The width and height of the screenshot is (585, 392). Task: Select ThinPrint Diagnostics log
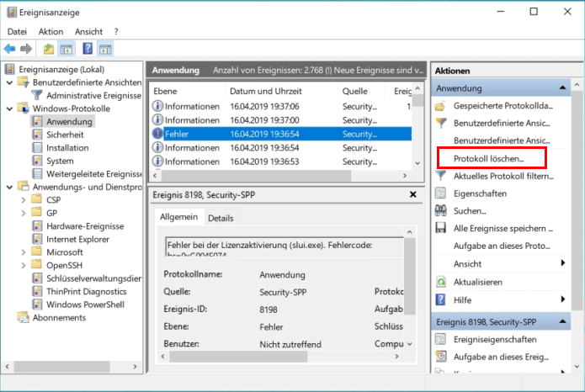click(86, 291)
